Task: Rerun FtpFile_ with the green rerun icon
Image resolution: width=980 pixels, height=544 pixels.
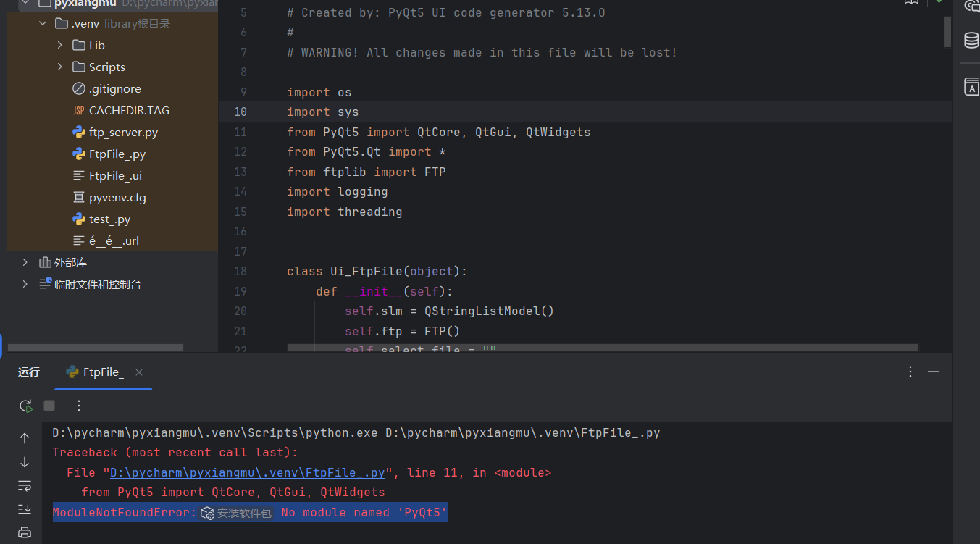Action: tap(26, 406)
